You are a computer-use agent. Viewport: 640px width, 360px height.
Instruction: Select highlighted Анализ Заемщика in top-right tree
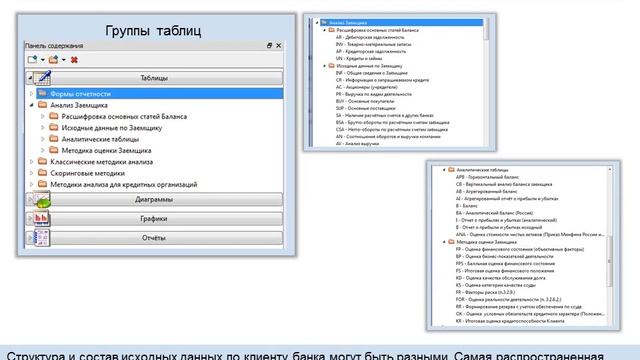(401, 22)
